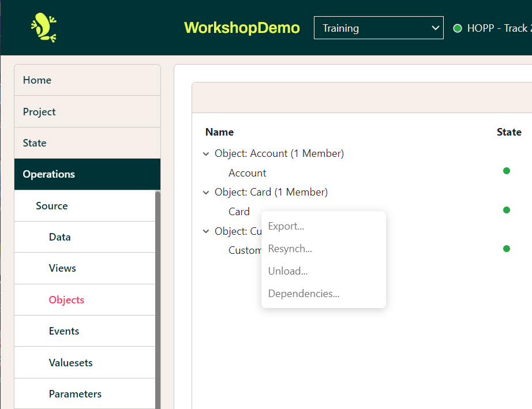The height and width of the screenshot is (409, 532).
Task: Click the Custom object's green state dot
Action: [506, 249]
